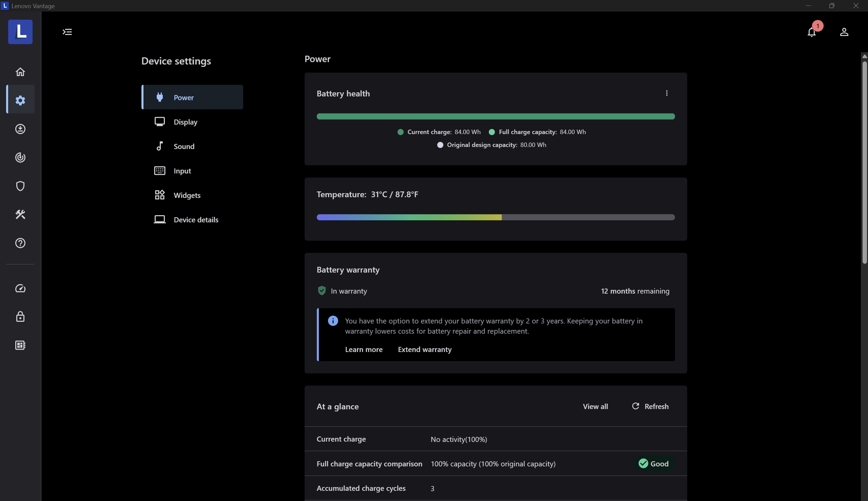Open the speedometer performance sidebar icon

[20, 288]
